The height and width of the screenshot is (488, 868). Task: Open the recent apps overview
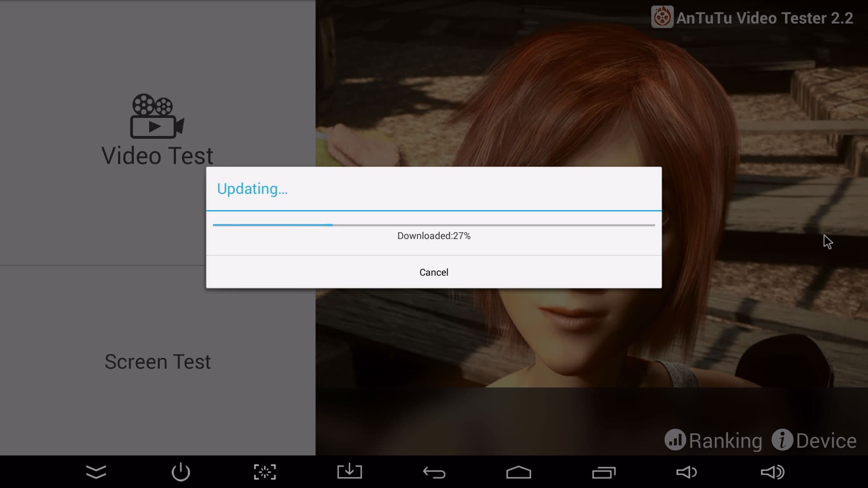[604, 473]
